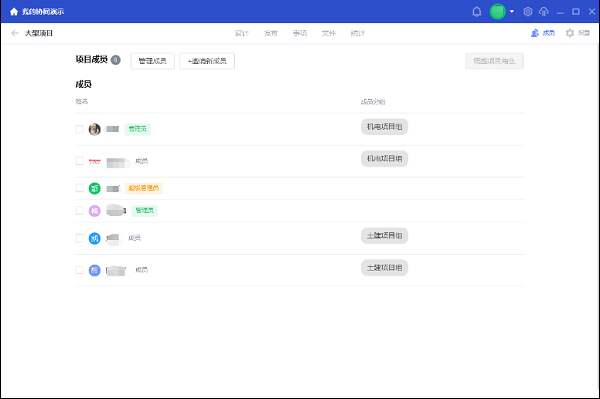The height and width of the screenshot is (399, 600).
Task: Click the 超级管理员 orange role badge
Action: point(143,188)
